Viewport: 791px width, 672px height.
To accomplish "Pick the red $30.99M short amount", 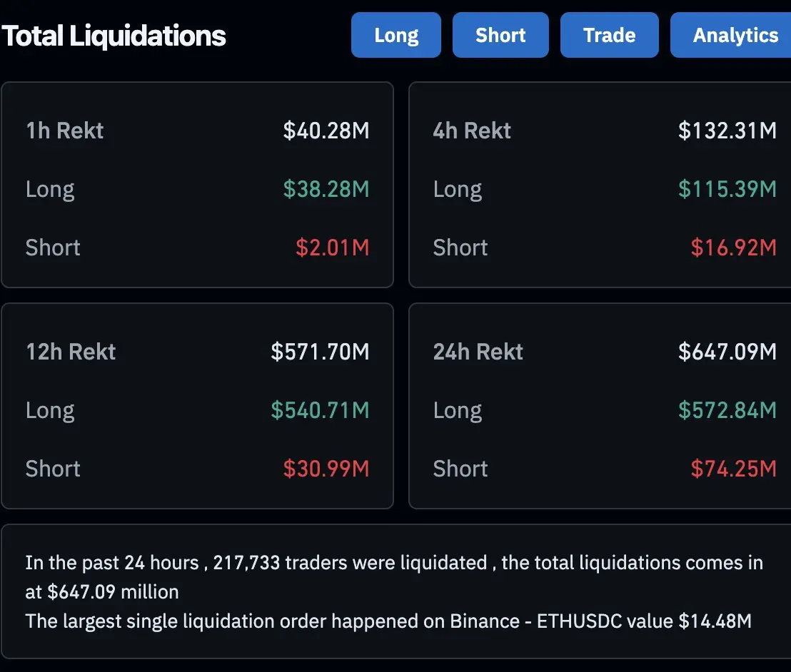I will coord(326,469).
